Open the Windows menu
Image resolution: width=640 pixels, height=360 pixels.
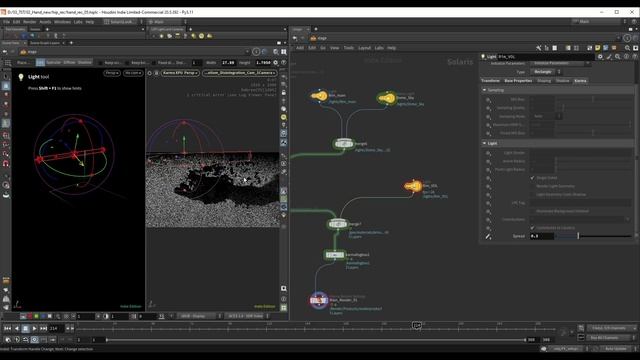click(62, 22)
